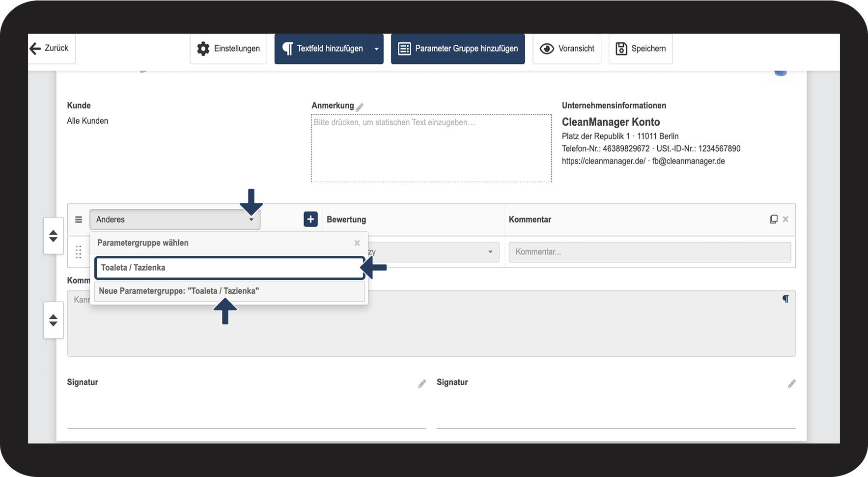Click the hamburger drag handle beside Anderes
Screen dimensions: 868x477
(x=79, y=220)
